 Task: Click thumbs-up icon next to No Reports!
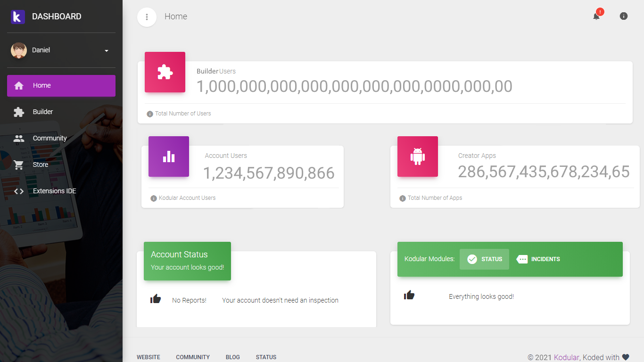coord(156,298)
